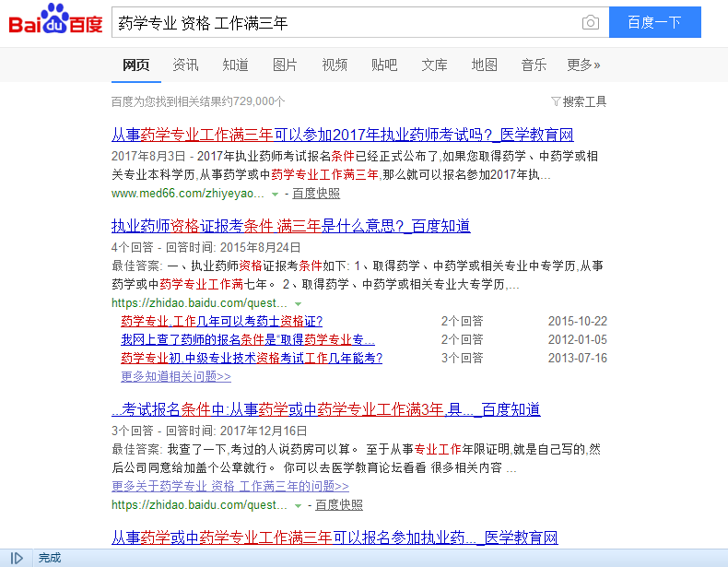Click the text 回答时间: 2015年8月24日
Viewport: 728px width, 567px height.
pyautogui.click(x=233, y=247)
